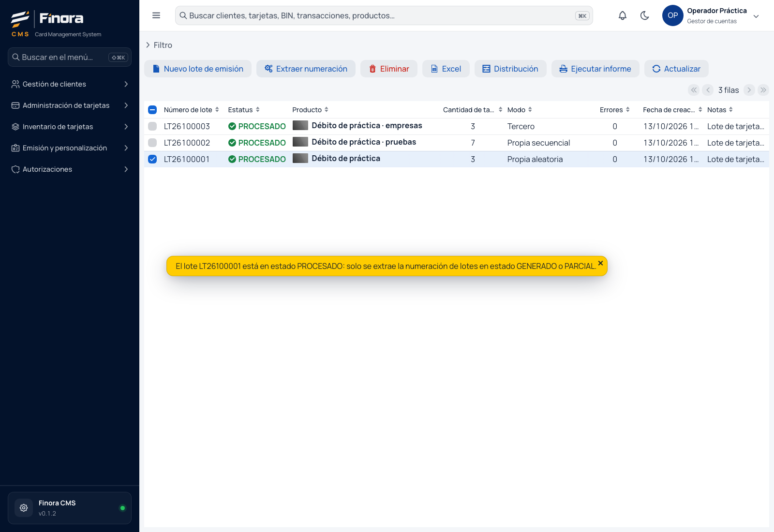The width and height of the screenshot is (774, 532).
Task: Open Distribución from the toolbar
Action: (510, 69)
